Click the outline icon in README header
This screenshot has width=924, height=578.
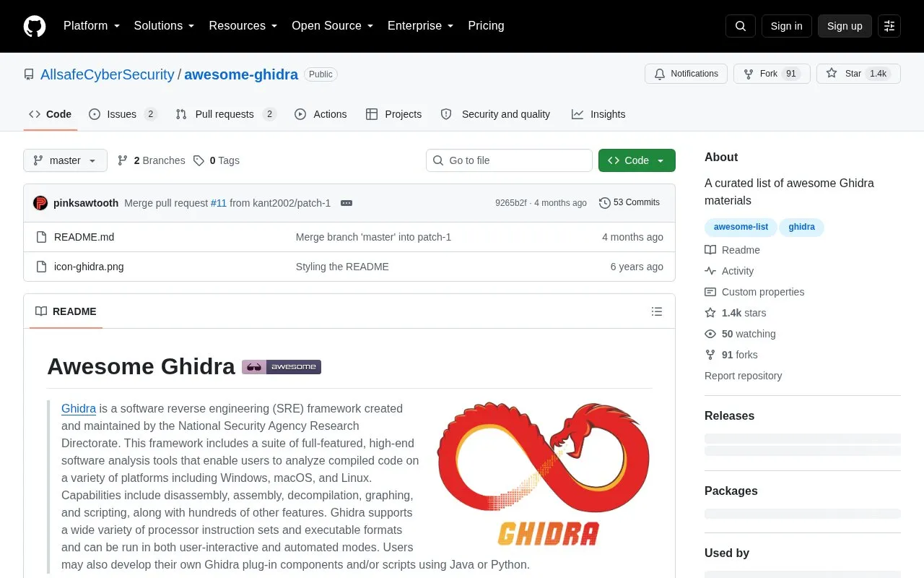[657, 311]
